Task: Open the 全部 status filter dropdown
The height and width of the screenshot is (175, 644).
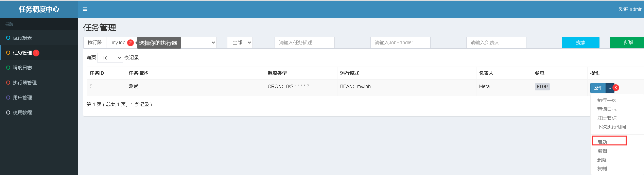Action: pos(240,42)
